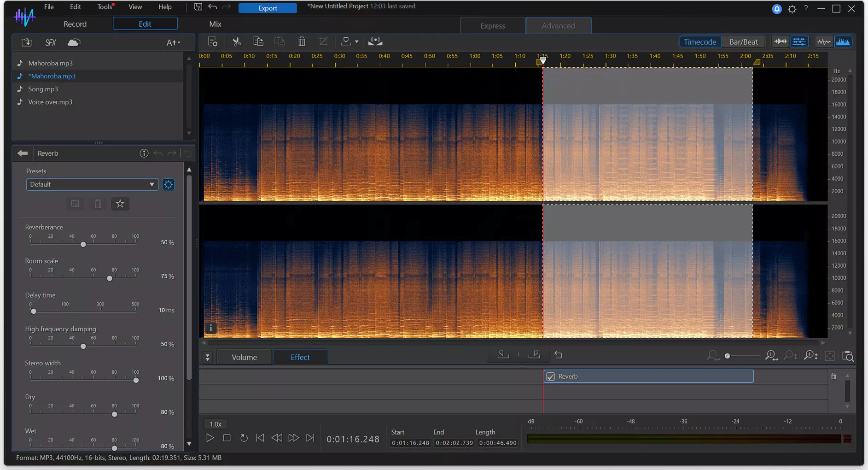Select Voice over.mp3 in the media list

pos(50,102)
